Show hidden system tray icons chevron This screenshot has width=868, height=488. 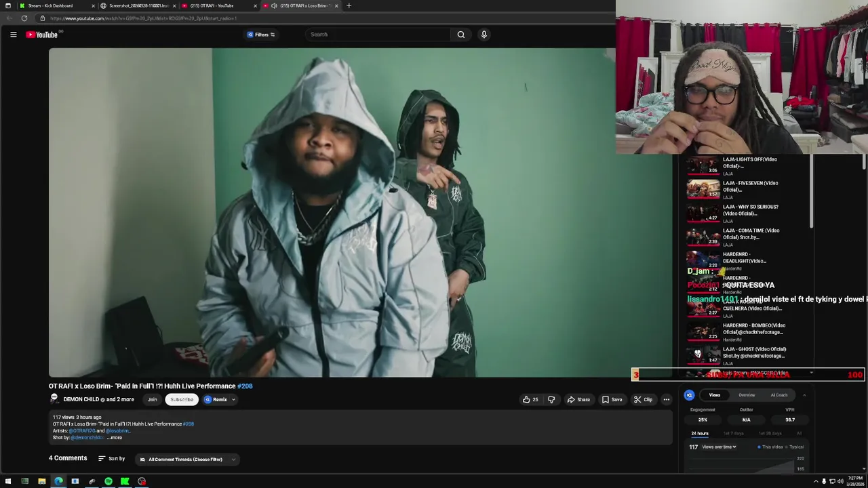[816, 482]
